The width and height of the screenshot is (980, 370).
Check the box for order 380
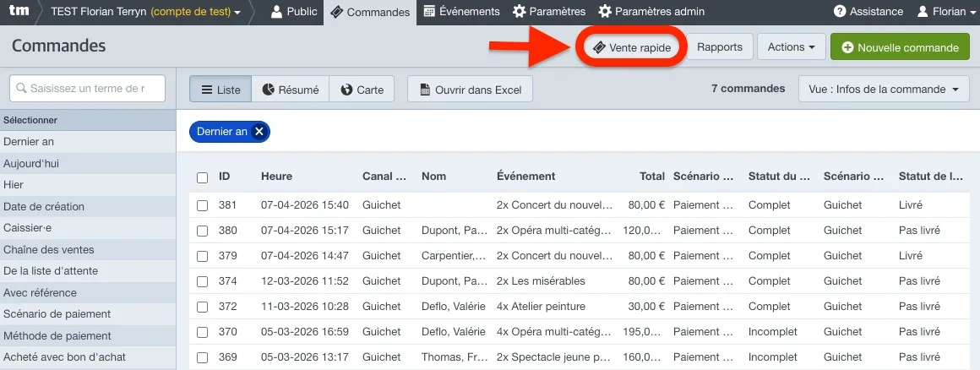(x=202, y=231)
